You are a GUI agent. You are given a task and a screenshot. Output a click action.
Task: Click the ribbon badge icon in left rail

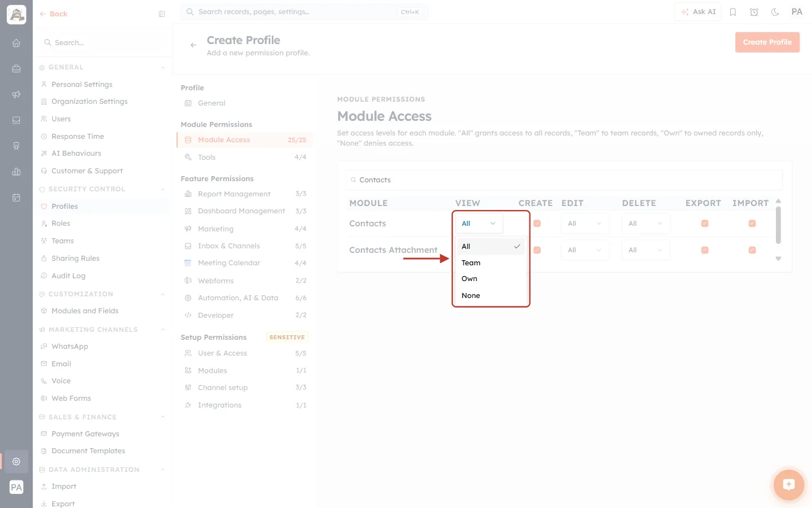[16, 146]
